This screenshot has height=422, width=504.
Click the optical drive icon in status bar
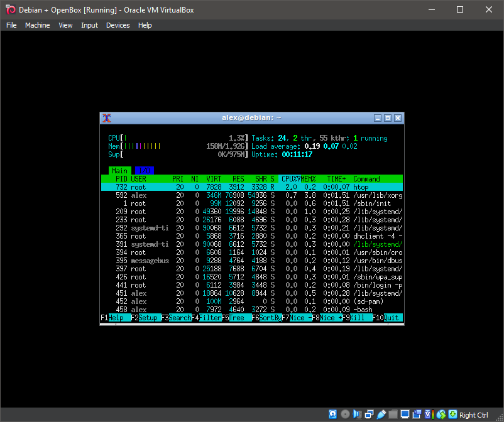[x=345, y=414]
